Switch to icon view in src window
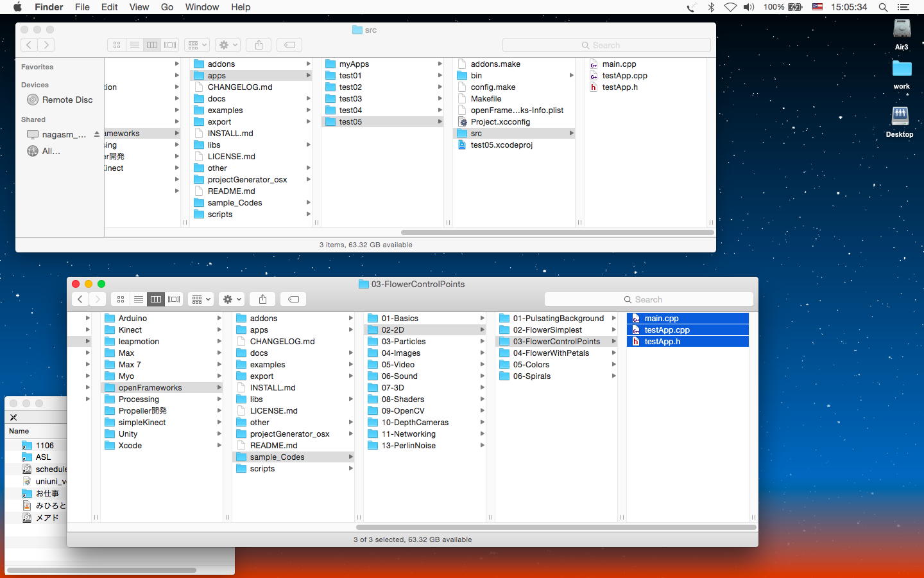Viewport: 924px width, 578px height. point(117,45)
